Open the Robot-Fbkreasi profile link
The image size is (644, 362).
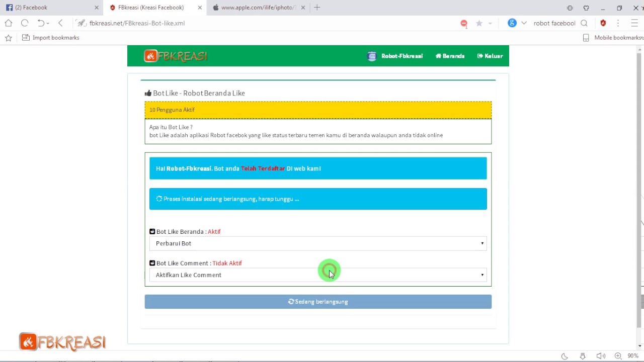pos(401,56)
